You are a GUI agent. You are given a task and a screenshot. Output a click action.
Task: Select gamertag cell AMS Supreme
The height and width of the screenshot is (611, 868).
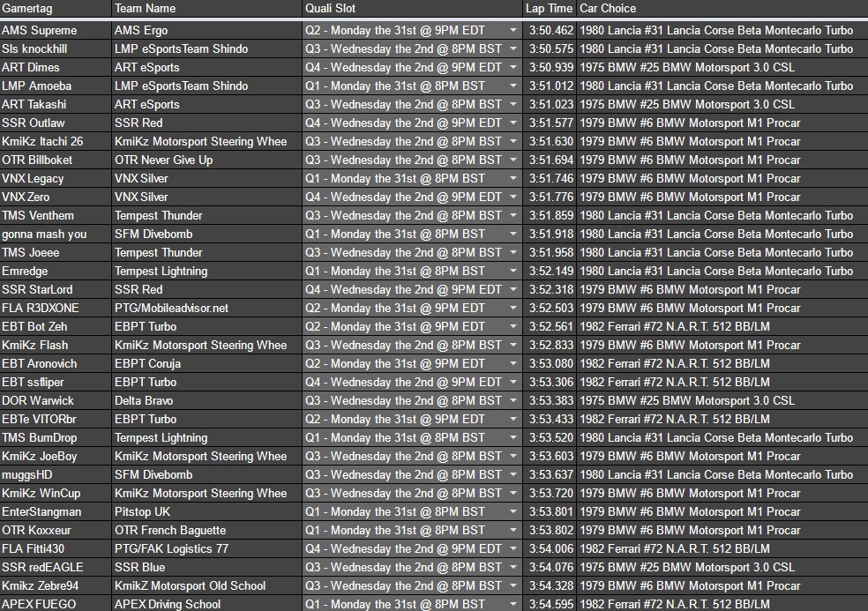[56, 31]
